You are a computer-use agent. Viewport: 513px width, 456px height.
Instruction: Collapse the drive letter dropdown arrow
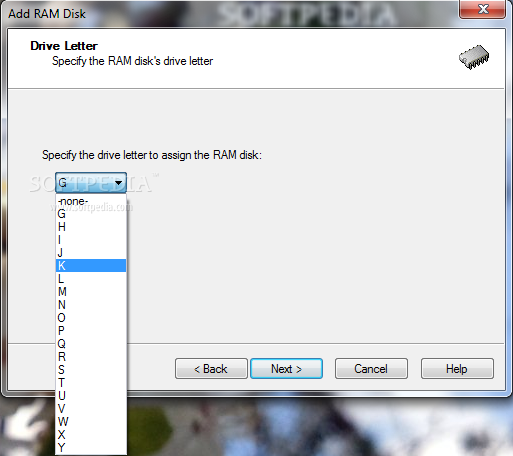[x=118, y=183]
